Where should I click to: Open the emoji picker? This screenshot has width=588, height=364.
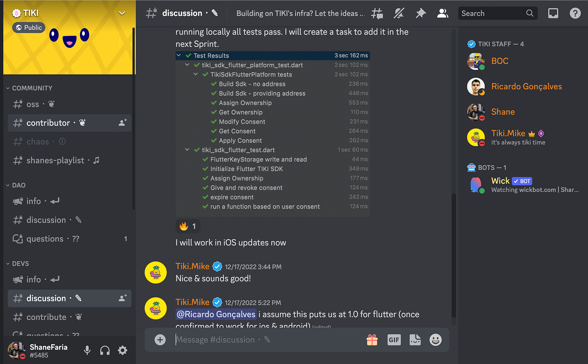tap(435, 340)
